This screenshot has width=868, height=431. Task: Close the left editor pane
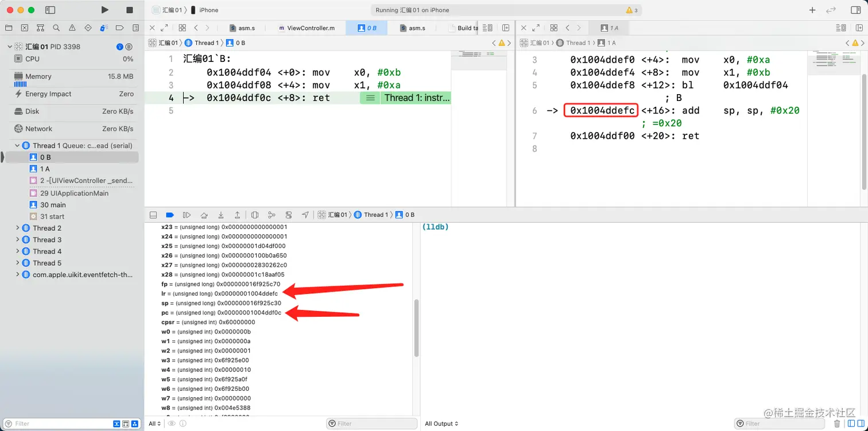click(x=152, y=28)
